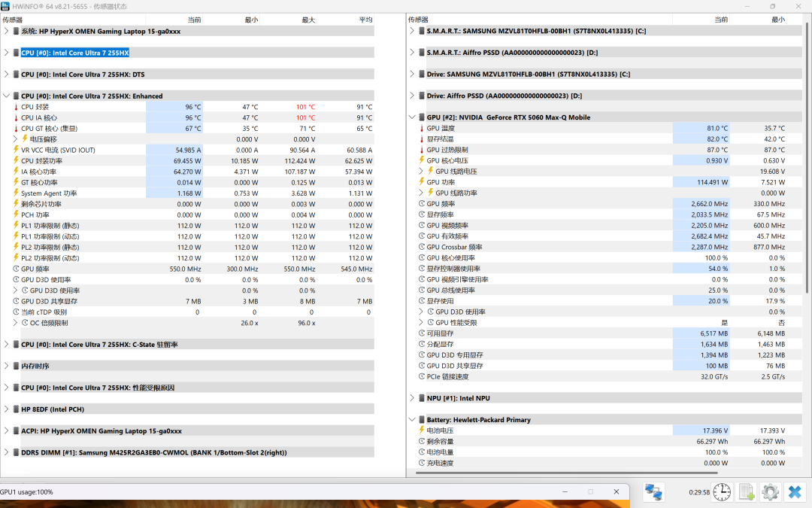Click lightning icon beside PCH 功率
The height and width of the screenshot is (508, 812).
click(16, 214)
